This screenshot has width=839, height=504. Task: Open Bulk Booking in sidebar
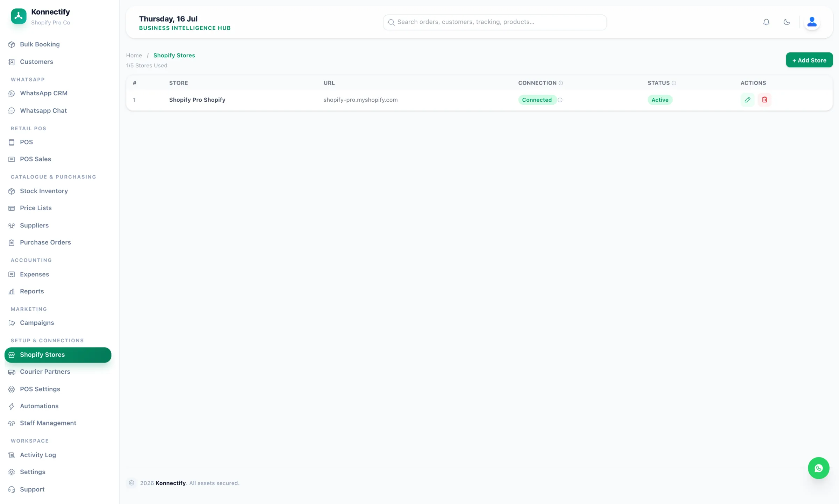(x=58, y=44)
